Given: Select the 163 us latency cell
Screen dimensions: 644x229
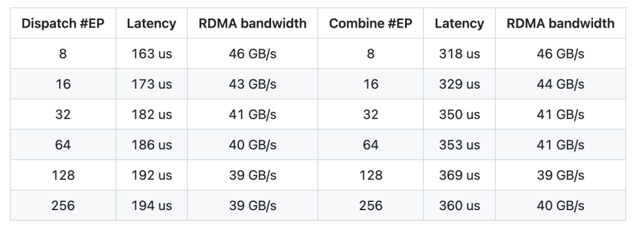Looking at the screenshot, I should coord(152,53).
